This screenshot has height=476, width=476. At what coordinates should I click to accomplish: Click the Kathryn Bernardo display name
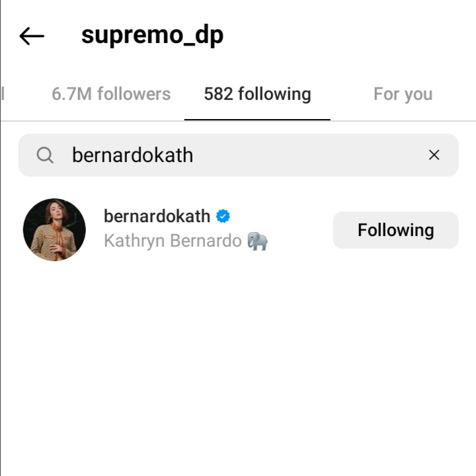173,241
